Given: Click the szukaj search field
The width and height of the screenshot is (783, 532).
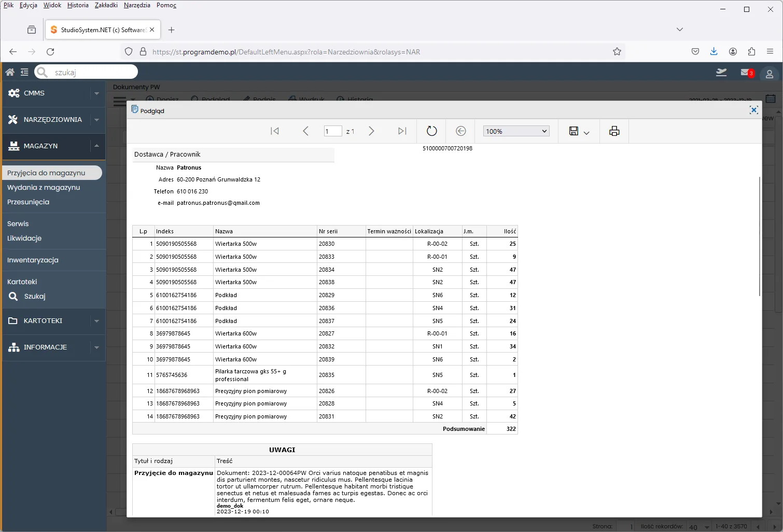Looking at the screenshot, I should (86, 72).
